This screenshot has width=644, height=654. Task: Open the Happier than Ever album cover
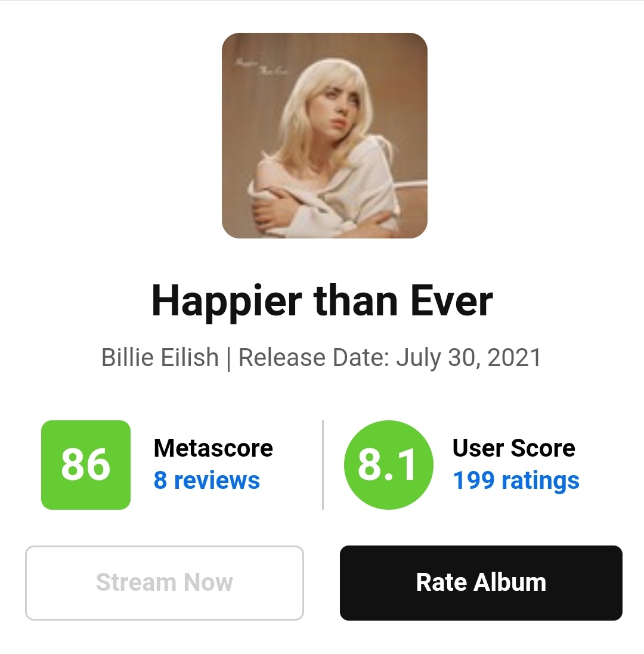324,135
